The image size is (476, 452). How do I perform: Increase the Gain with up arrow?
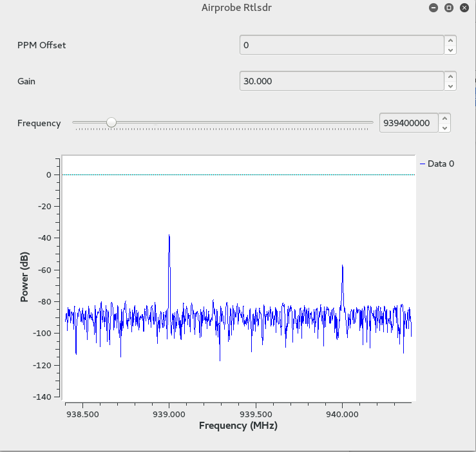pyautogui.click(x=450, y=76)
